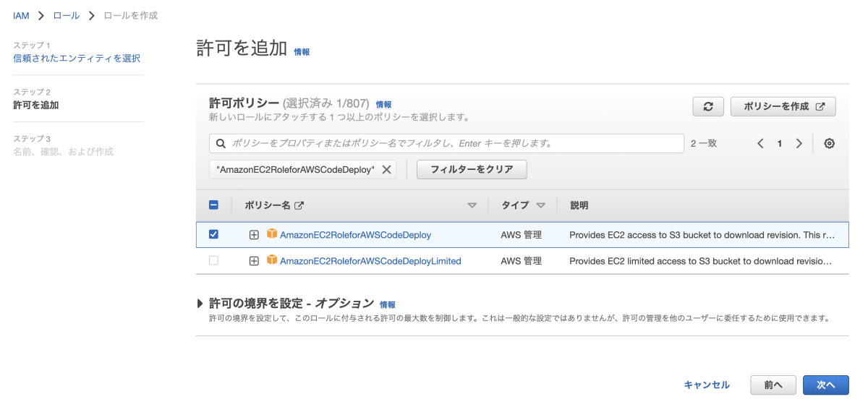This screenshot has width=868, height=407.
Task: Click the orange box icon of AmazonEC2RoleforAWSCodeDeploy
Action: point(272,234)
